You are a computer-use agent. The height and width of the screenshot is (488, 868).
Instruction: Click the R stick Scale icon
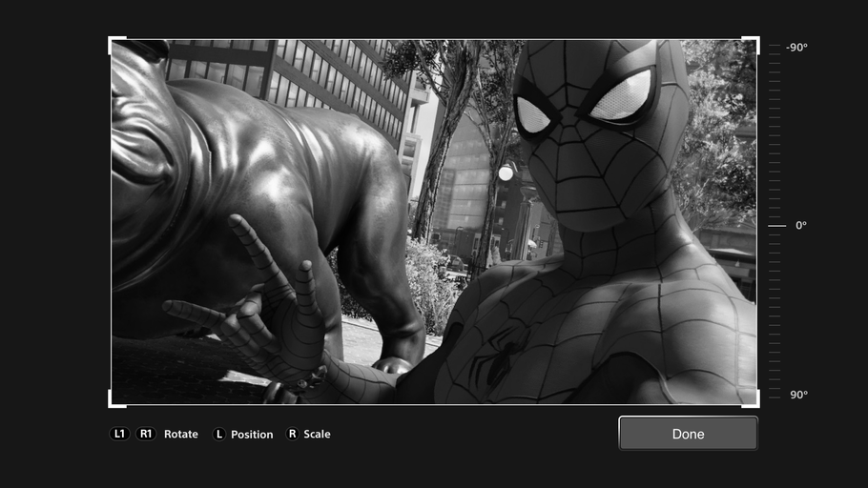(x=292, y=434)
